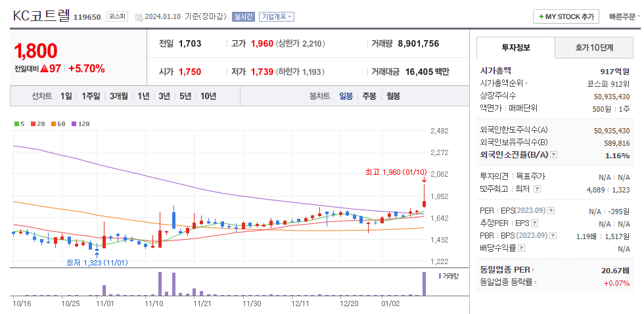Select the 월봉 candlestick chart
644x314 pixels.
(394, 97)
